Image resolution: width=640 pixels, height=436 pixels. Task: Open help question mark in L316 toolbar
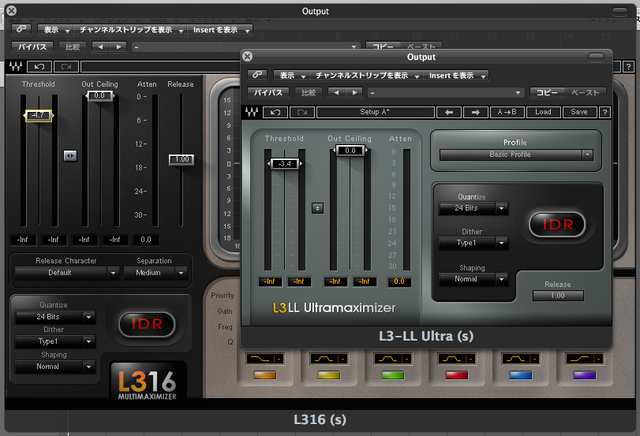pos(629,67)
